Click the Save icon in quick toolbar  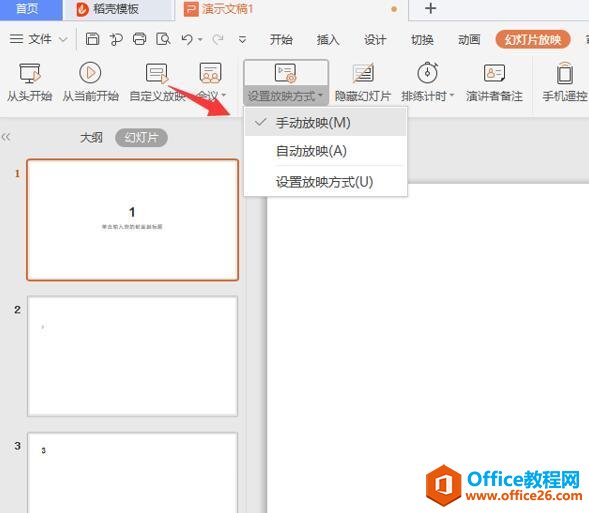click(92, 39)
